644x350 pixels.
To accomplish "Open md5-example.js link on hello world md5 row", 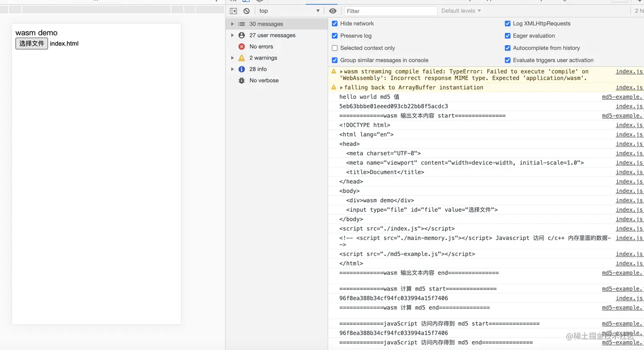I will coord(622,97).
